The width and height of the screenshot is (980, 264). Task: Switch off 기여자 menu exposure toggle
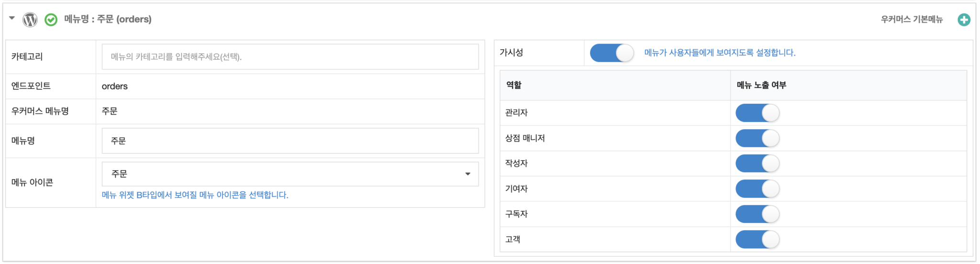point(757,189)
